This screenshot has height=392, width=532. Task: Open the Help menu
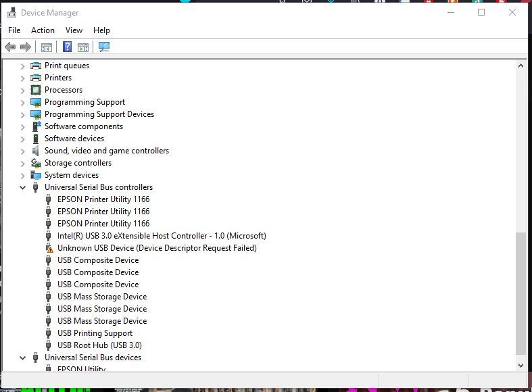coord(101,30)
